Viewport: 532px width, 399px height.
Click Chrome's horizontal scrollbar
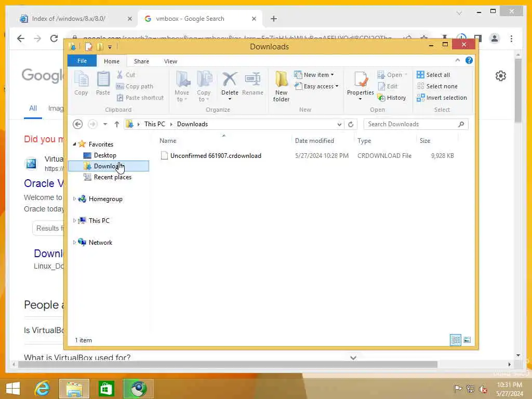point(228,364)
